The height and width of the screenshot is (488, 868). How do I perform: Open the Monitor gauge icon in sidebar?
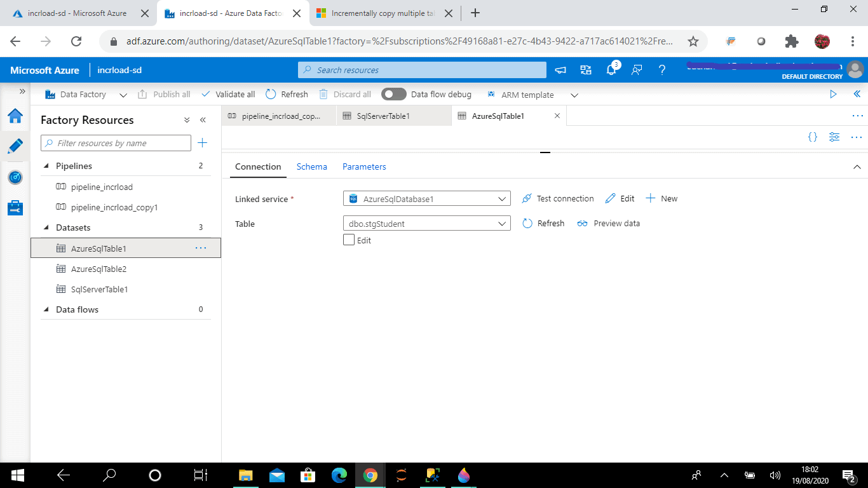tap(15, 177)
